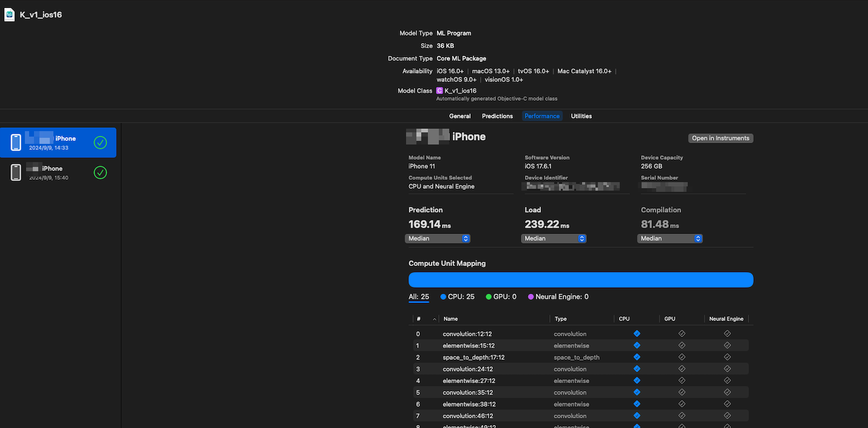This screenshot has width=868, height=428.
Task: Open the Utilities tab
Action: 581,116
